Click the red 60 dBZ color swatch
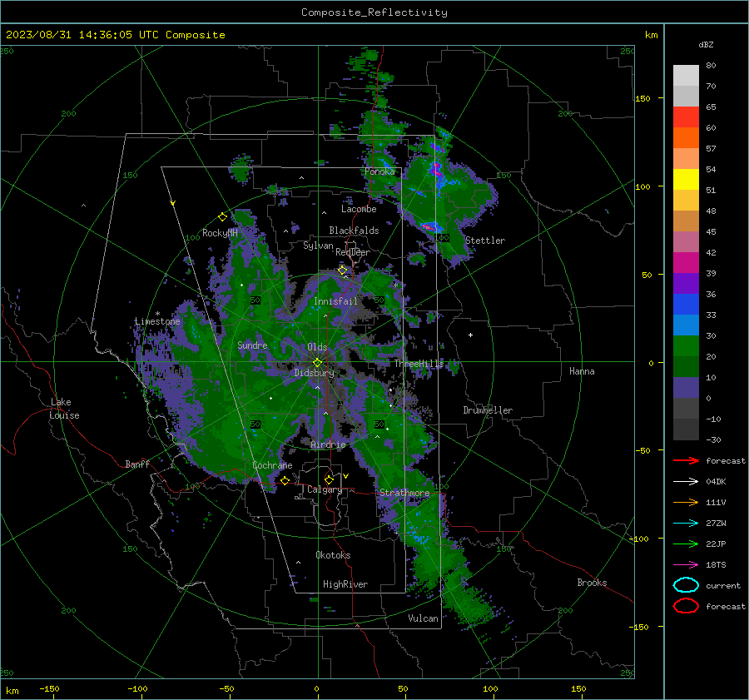The height and width of the screenshot is (700, 749). [686, 117]
